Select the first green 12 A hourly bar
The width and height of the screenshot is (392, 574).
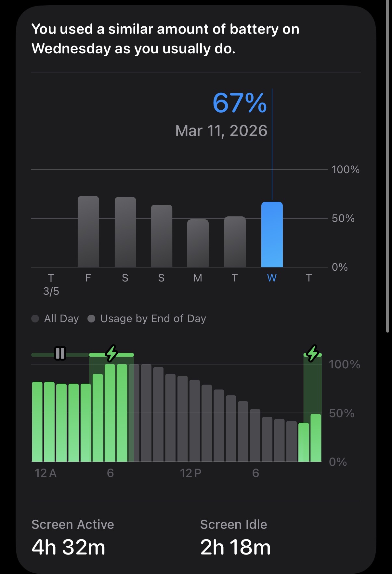click(37, 422)
